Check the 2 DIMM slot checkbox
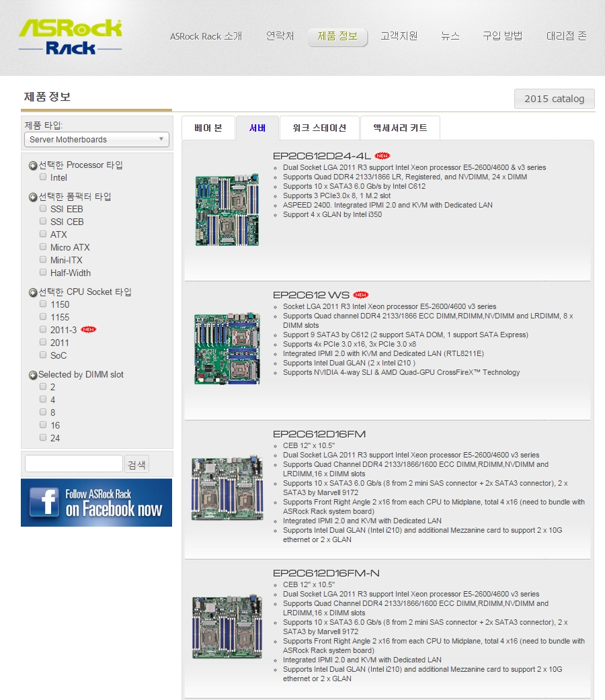Screen dimensions: 605x700 tap(43, 386)
